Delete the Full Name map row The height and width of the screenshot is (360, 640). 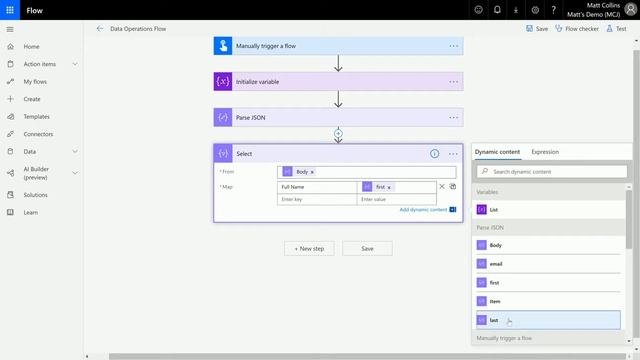[x=442, y=187]
